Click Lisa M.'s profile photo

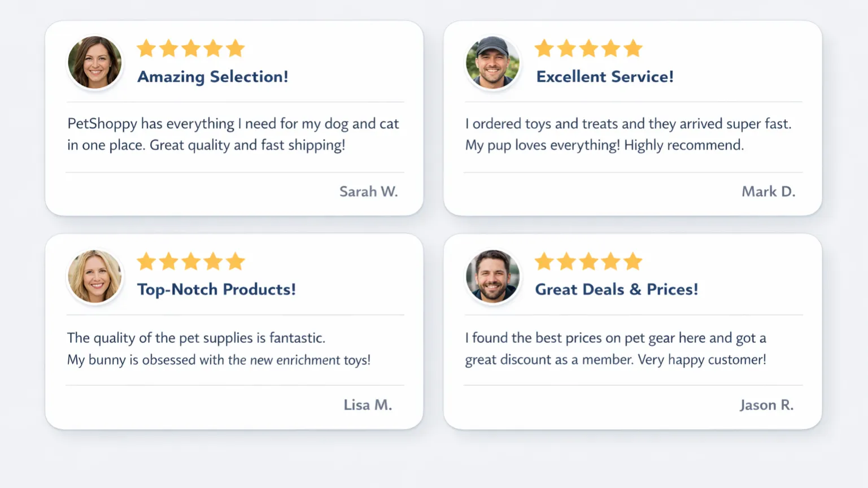[x=95, y=276]
